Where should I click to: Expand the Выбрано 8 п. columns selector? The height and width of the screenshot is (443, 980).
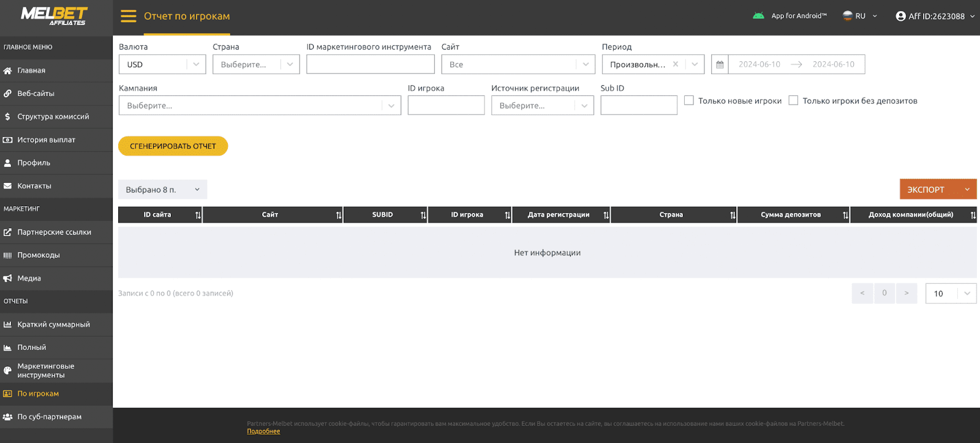click(162, 190)
